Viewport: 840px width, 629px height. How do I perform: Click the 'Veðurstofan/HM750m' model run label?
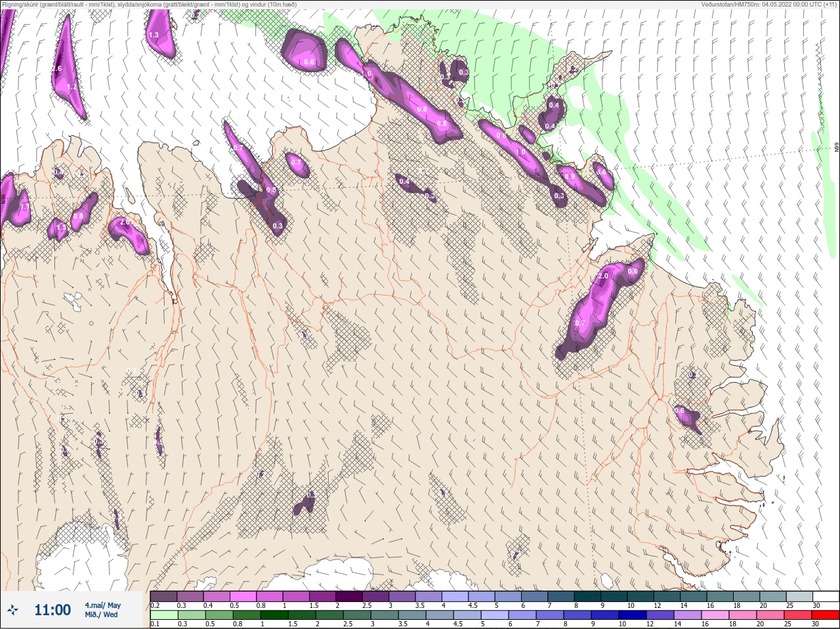770,4
